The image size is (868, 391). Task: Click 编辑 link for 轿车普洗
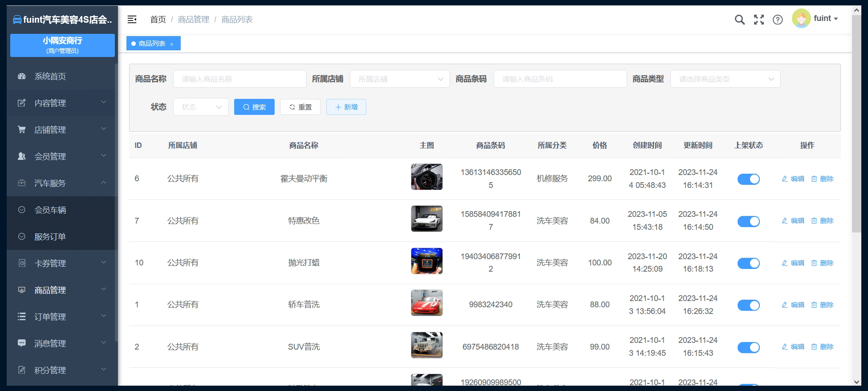point(793,305)
